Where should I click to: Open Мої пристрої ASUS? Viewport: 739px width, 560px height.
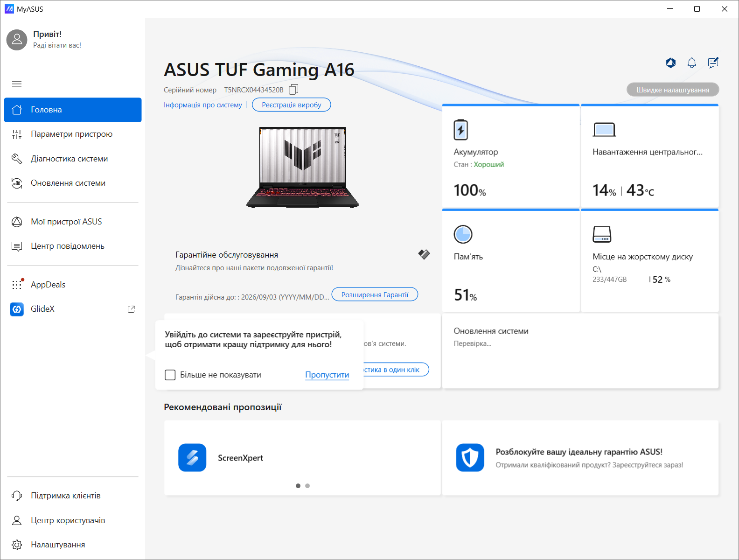[73, 222]
